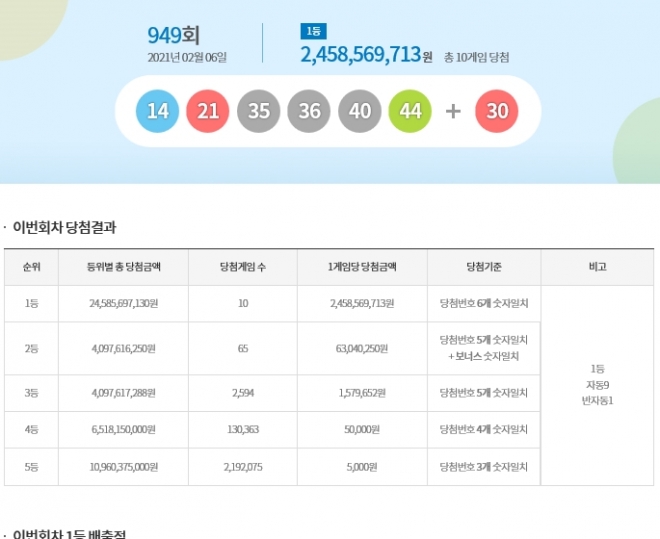The image size is (660, 539).
Task: Click the draw date 2021년 02월 06일
Action: tap(187, 57)
